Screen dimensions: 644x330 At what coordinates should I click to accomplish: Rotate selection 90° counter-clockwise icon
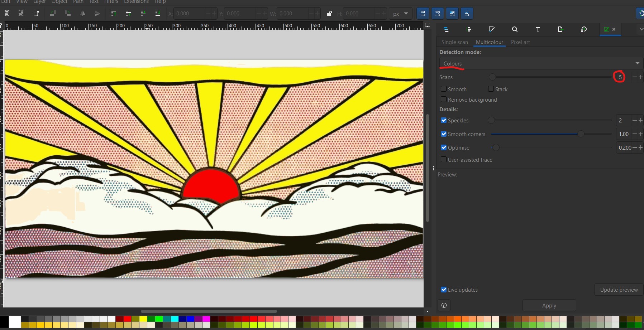(x=53, y=13)
